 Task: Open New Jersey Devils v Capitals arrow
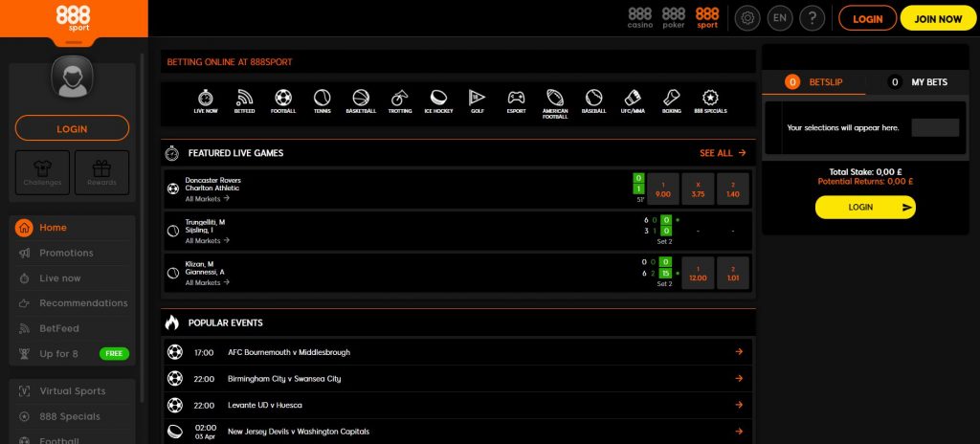pos(739,432)
